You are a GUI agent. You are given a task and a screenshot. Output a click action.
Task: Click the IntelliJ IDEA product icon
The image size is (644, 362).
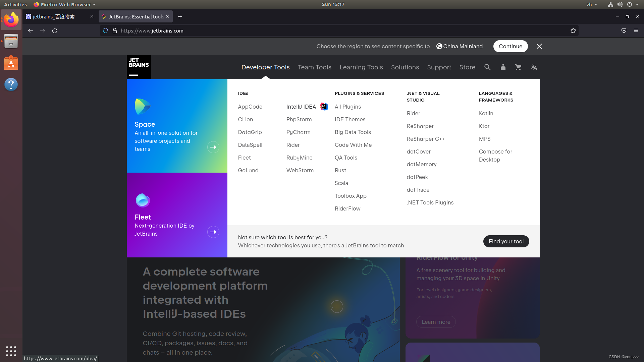(x=324, y=106)
